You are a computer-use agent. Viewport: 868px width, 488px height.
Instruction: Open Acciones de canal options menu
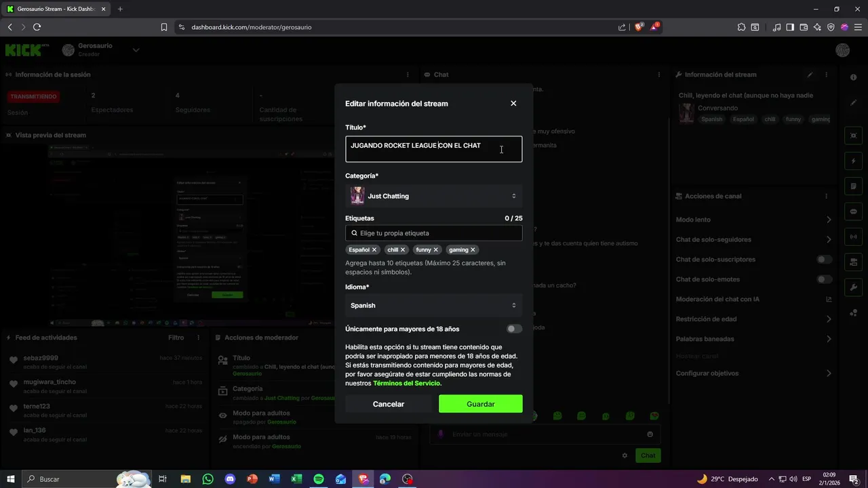[826, 196]
